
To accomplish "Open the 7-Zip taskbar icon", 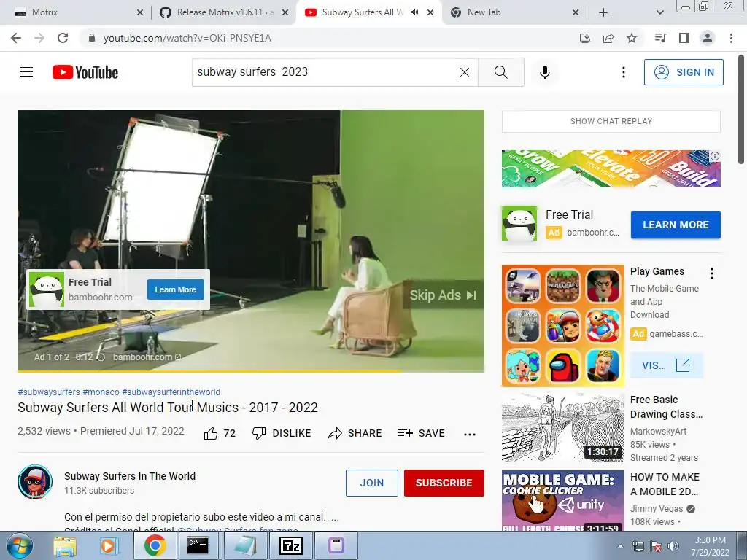I will [291, 545].
